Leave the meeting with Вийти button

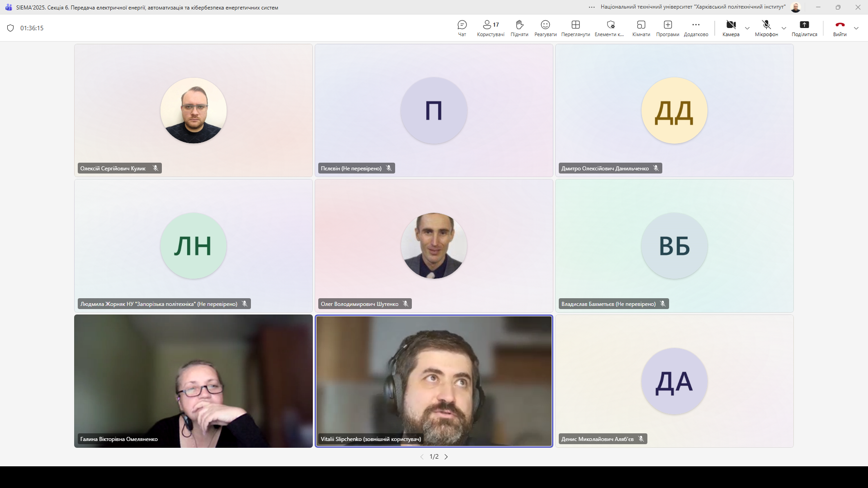pos(840,28)
